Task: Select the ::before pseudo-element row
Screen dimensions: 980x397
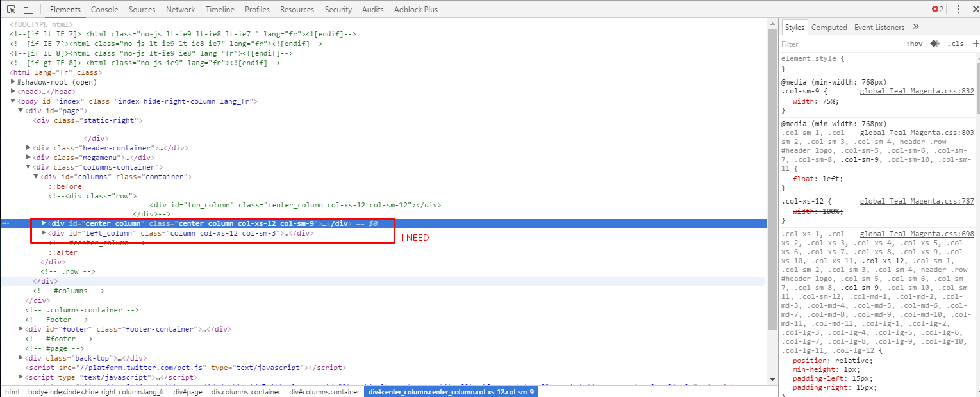Action: coord(65,186)
